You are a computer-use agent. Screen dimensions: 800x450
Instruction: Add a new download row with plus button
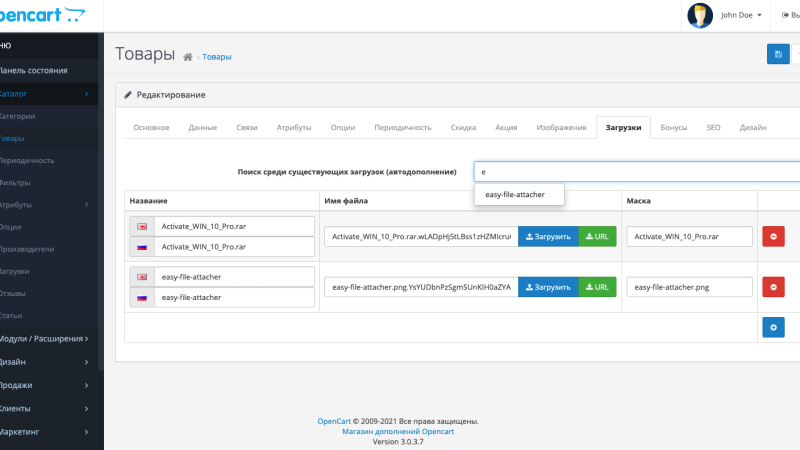tap(773, 328)
